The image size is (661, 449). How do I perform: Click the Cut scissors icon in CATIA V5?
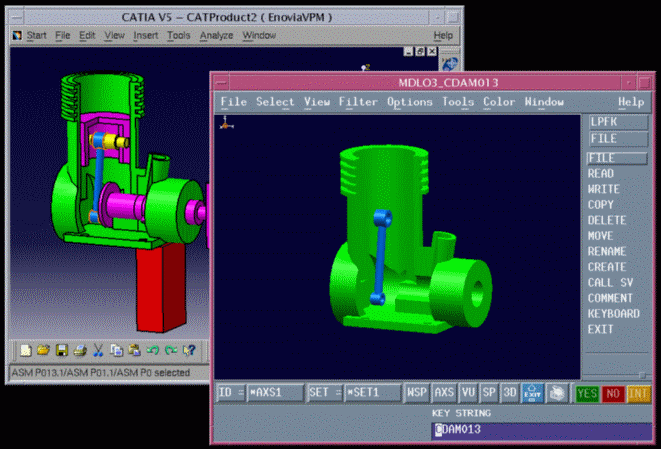[98, 350]
